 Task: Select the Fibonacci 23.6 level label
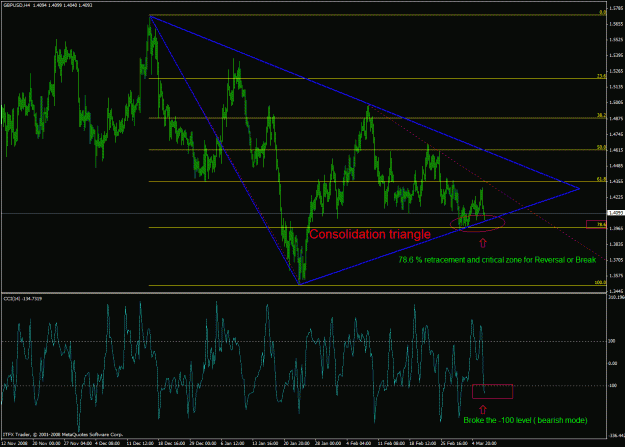tap(601, 76)
